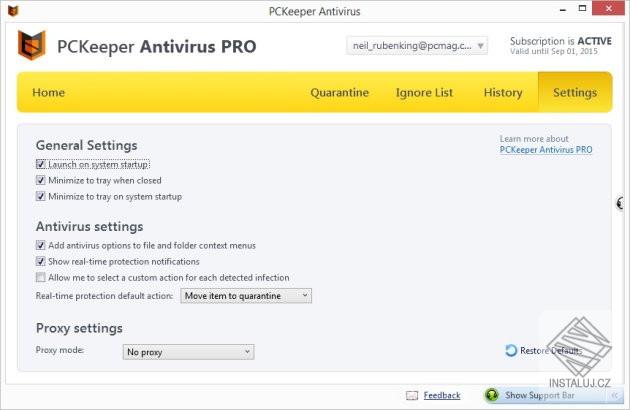
Task: Collapse support bar with double-chevron icon
Action: point(614,396)
